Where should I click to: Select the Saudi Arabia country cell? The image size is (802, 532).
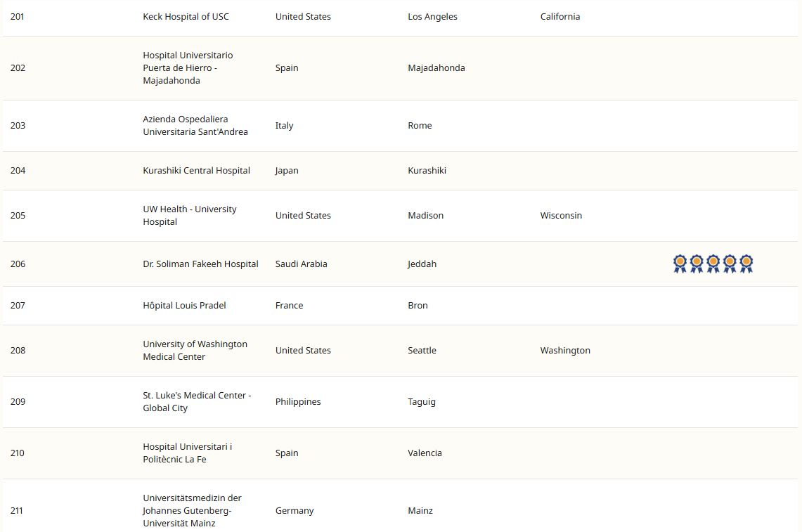click(x=301, y=264)
